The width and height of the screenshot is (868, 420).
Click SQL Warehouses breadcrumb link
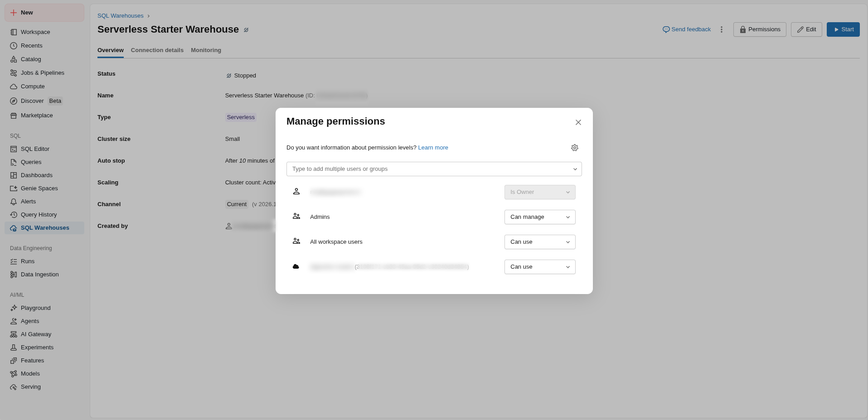tap(121, 16)
